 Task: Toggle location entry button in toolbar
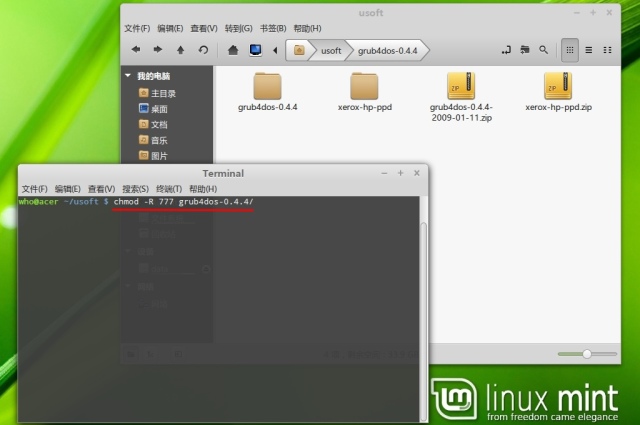pos(506,50)
